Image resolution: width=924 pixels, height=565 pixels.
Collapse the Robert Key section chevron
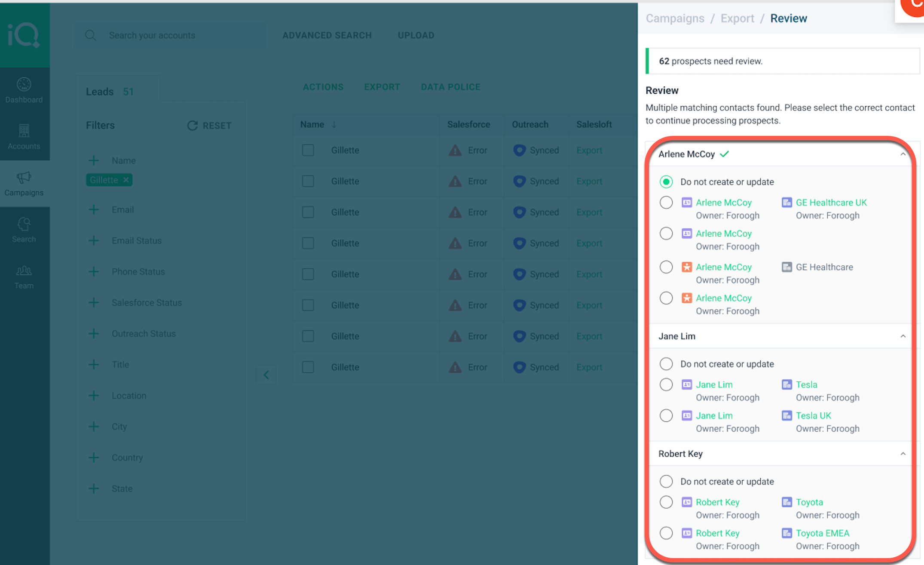pyautogui.click(x=903, y=454)
